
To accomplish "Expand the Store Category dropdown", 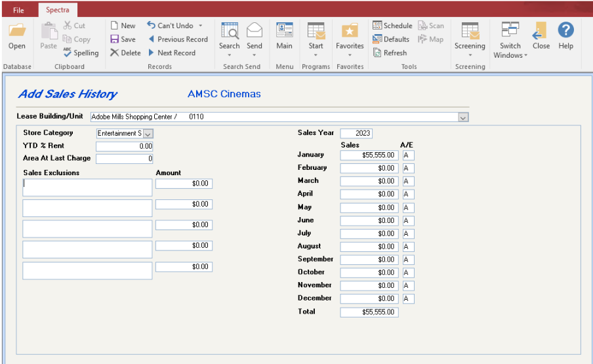I will [x=148, y=134].
